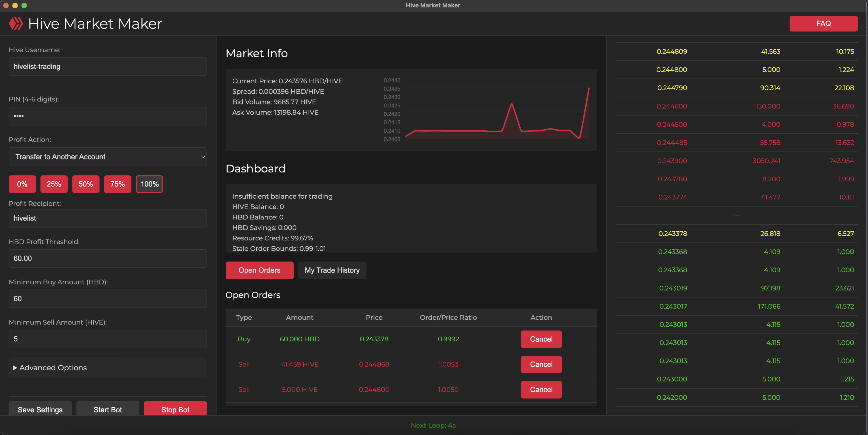The height and width of the screenshot is (435, 868).
Task: Click order book ask price 0.244790
Action: 672,88
